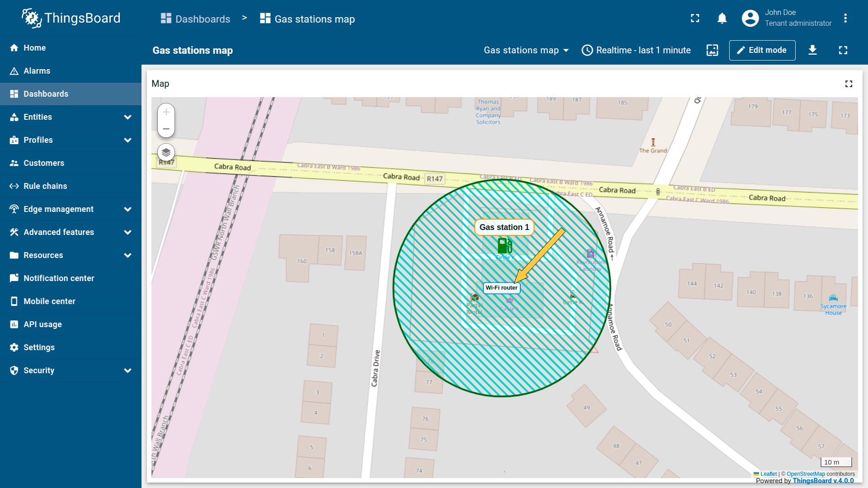Open the OpenStreetMap attribution link
The height and width of the screenshot is (488, 868).
(805, 474)
